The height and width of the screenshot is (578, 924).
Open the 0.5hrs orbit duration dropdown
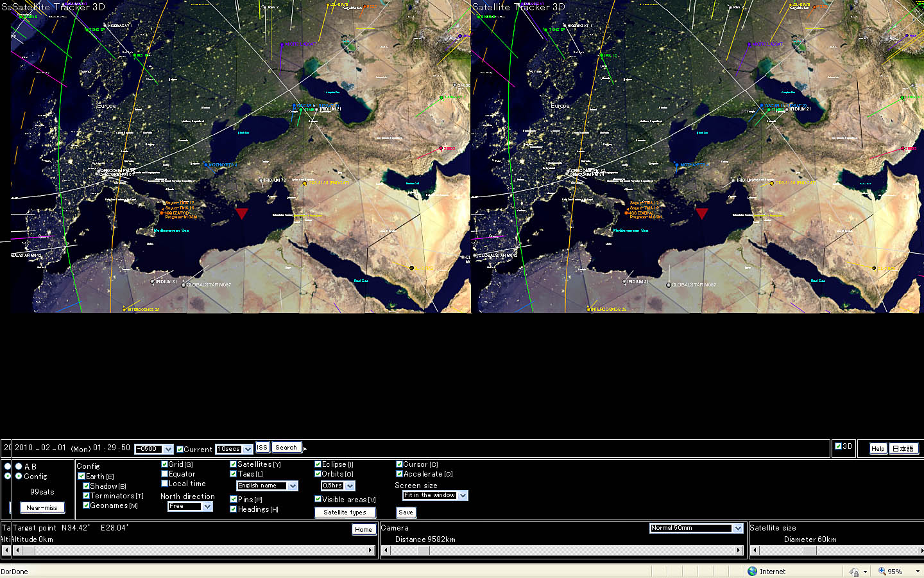click(x=338, y=486)
